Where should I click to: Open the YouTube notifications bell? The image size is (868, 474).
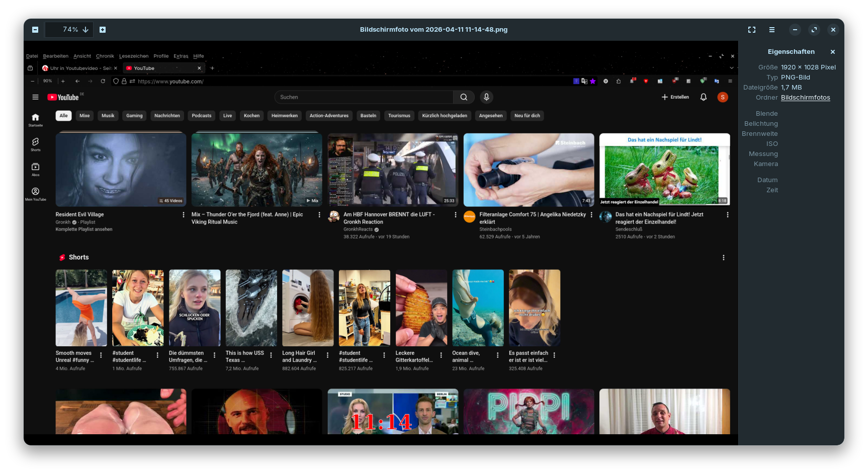coord(704,97)
